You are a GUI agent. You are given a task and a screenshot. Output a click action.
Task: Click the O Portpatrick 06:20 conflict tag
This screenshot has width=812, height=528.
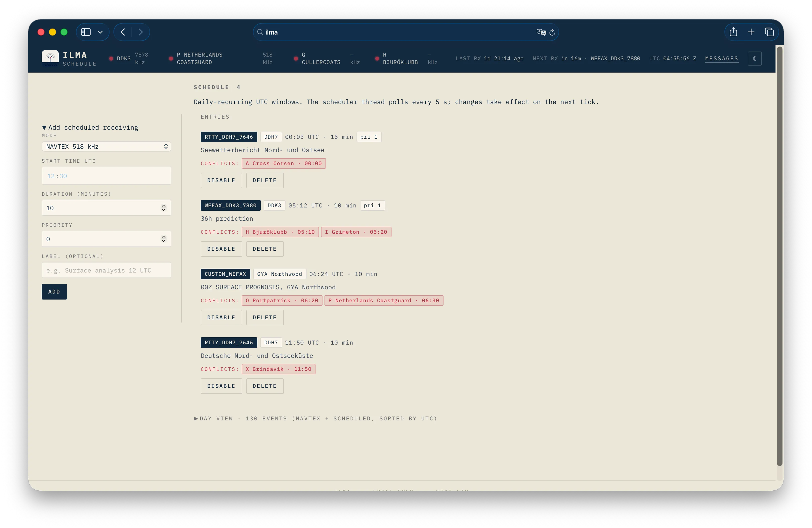click(x=282, y=301)
